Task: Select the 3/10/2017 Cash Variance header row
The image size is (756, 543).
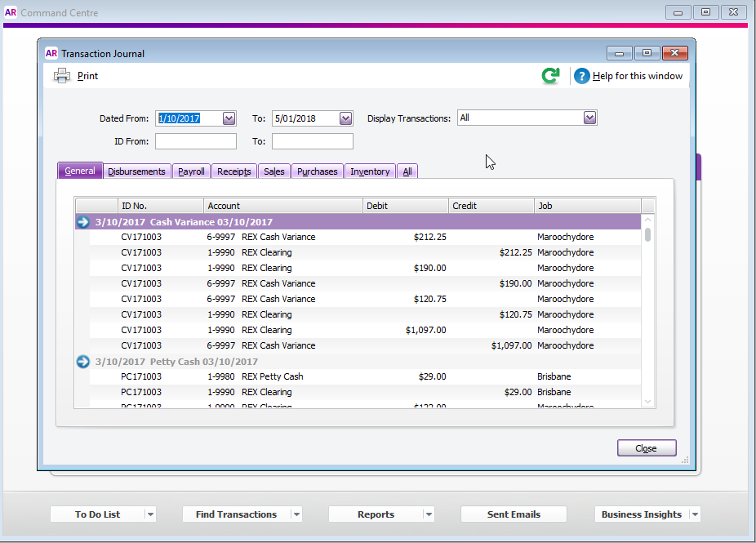Action: click(358, 222)
